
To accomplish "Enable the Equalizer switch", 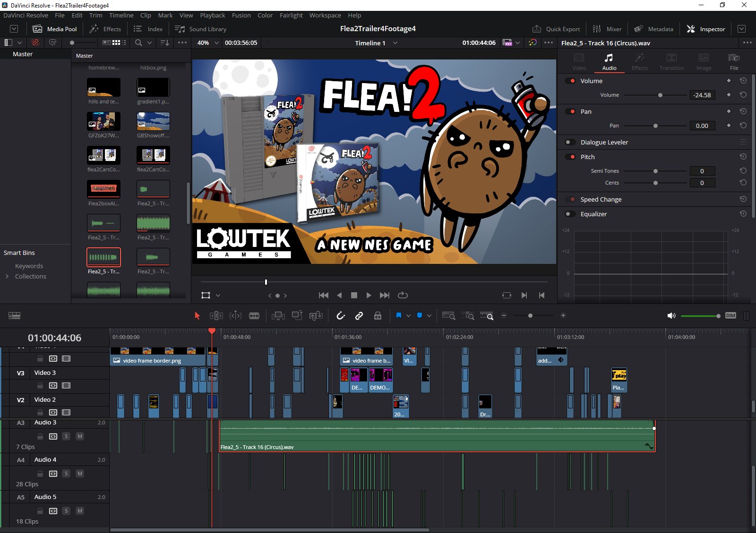I will (570, 214).
